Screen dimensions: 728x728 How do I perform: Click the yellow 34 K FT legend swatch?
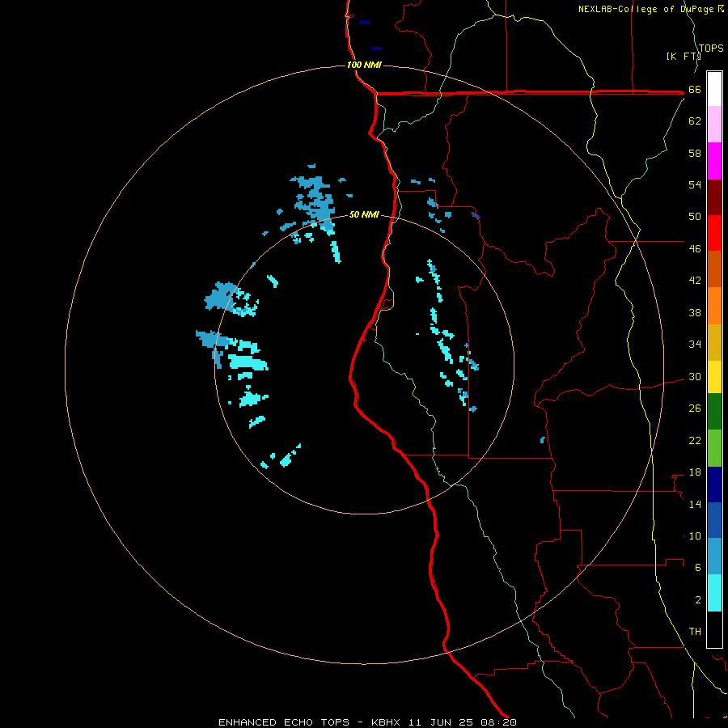click(x=714, y=377)
